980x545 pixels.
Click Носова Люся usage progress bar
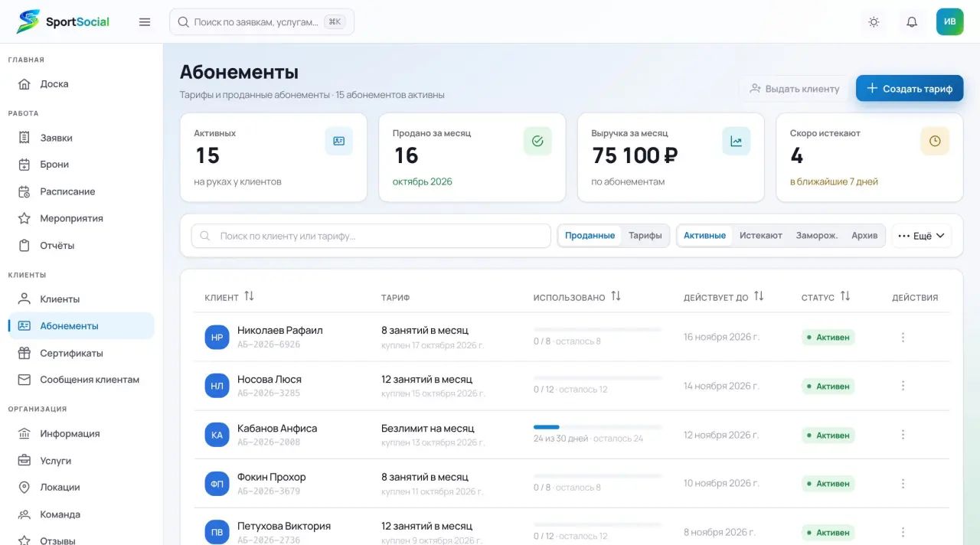(x=597, y=378)
